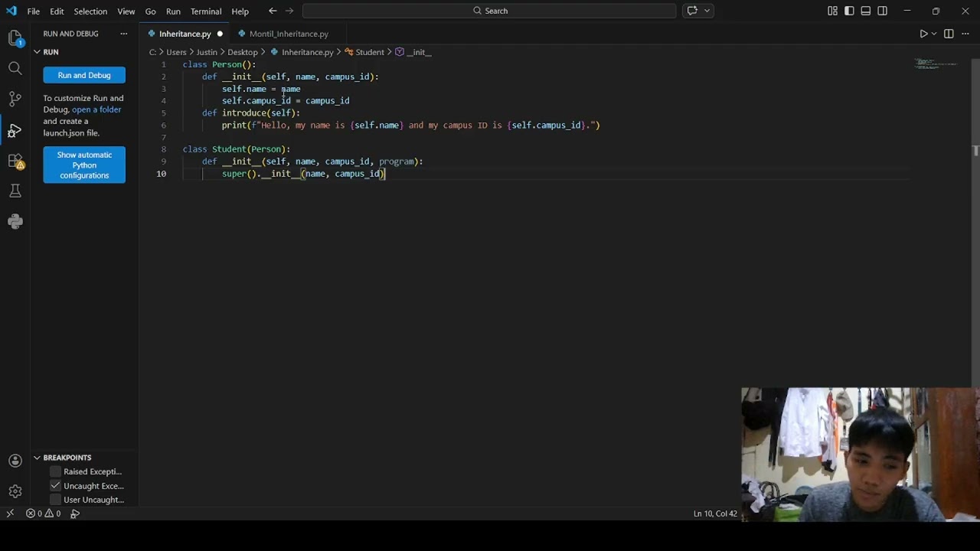
Task: Toggle the secondary side bar layout icon
Action: pyautogui.click(x=883, y=11)
